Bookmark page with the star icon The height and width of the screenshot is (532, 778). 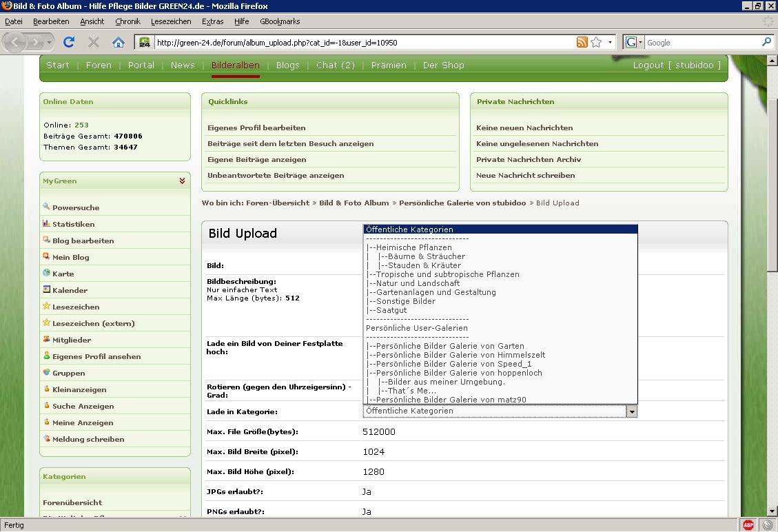596,43
